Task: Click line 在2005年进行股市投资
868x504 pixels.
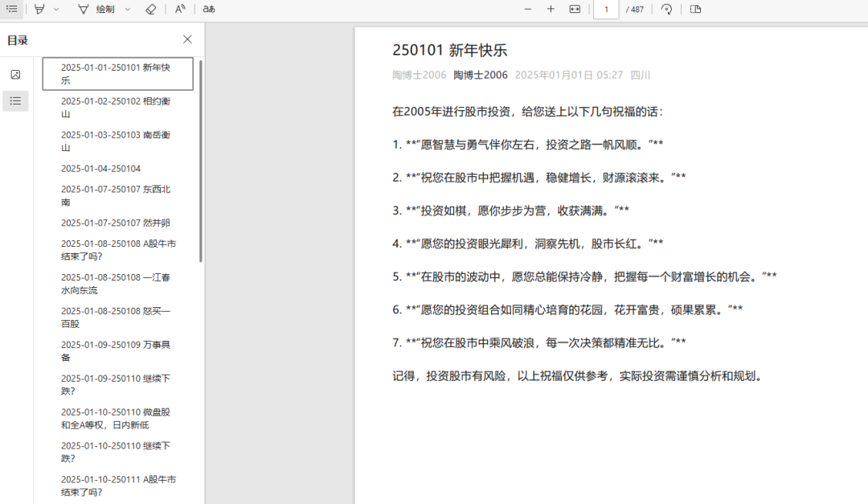Action: 527,111
